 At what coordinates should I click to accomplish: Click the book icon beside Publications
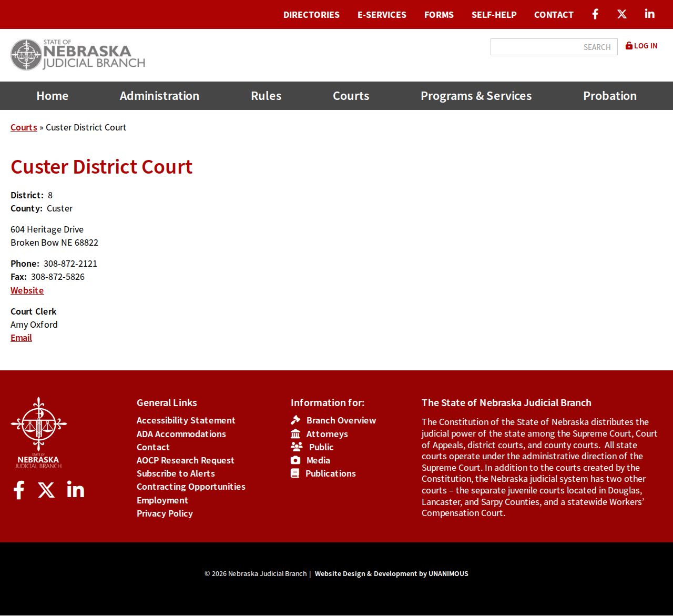pos(295,473)
